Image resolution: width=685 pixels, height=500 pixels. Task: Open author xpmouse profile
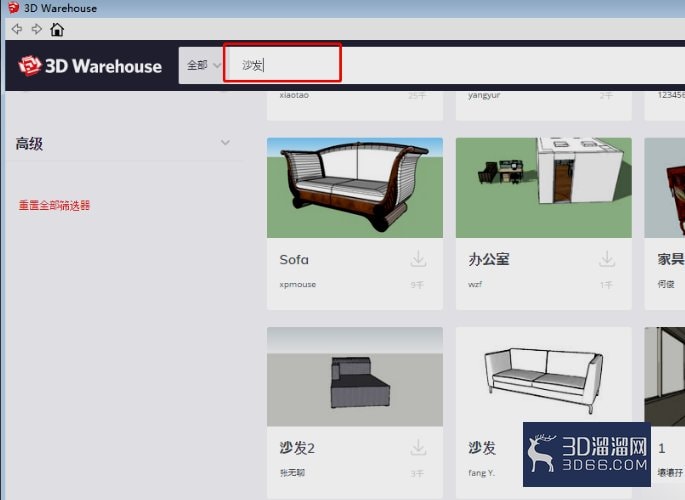(298, 284)
